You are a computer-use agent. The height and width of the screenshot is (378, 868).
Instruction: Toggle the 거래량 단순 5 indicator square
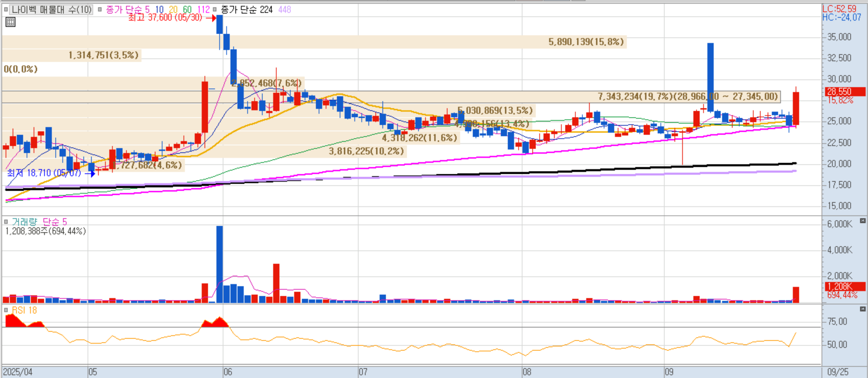coord(6,221)
